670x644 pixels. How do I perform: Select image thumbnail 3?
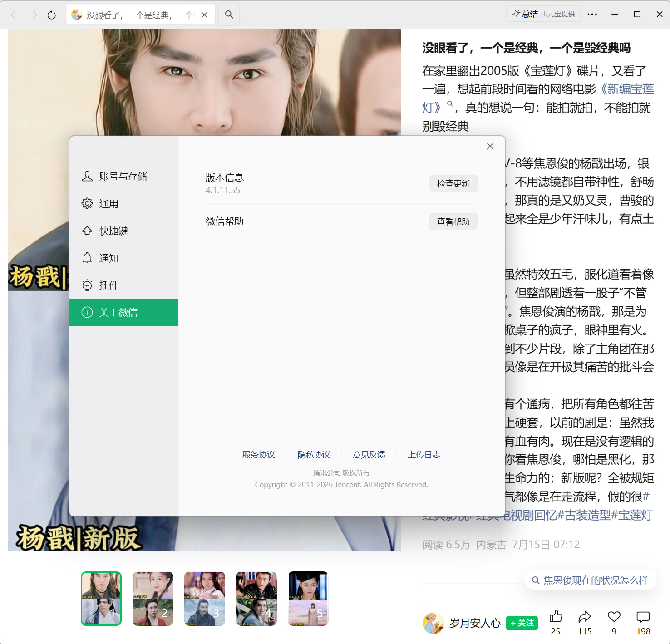(205, 599)
